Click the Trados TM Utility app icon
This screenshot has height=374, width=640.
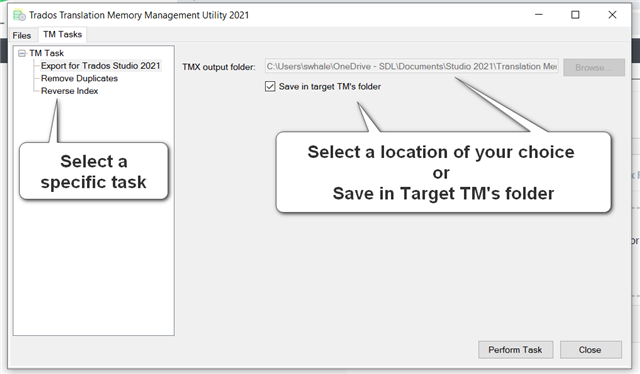point(19,15)
